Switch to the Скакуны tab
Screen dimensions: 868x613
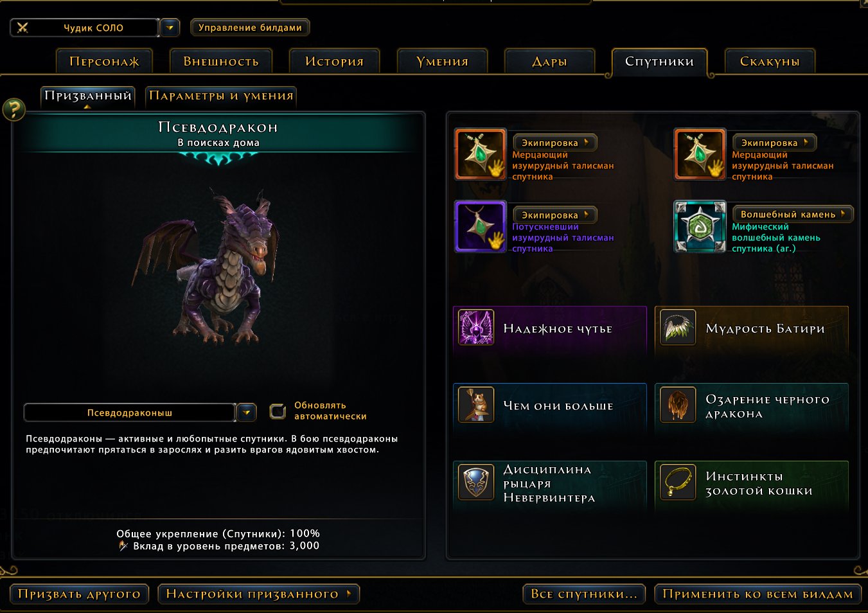[770, 62]
